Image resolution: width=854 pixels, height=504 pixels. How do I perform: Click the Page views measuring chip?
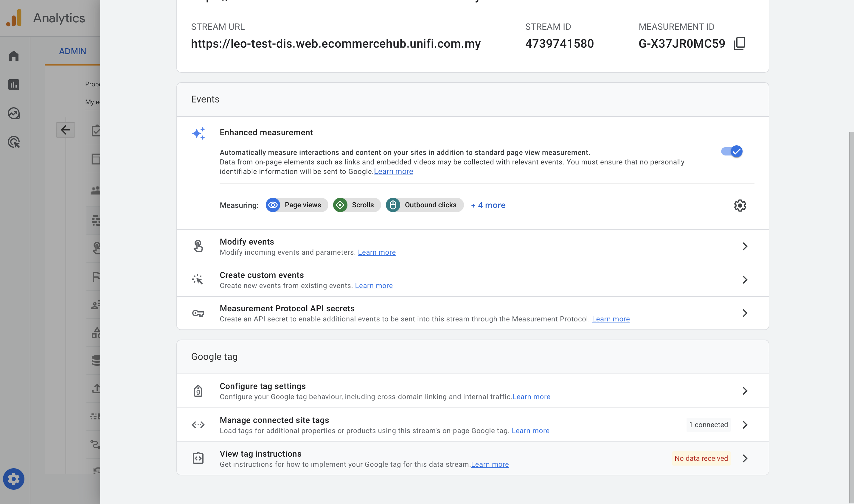pos(296,205)
